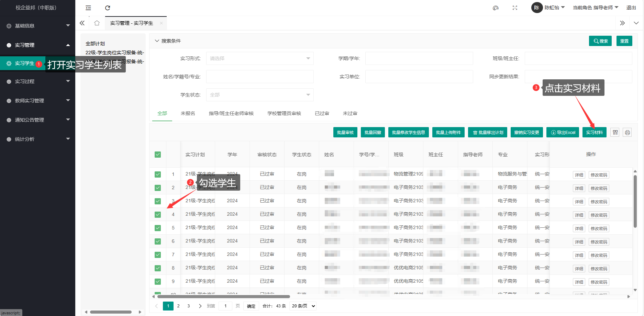Image resolution: width=644 pixels, height=316 pixels.
Task: Uncheck the checkbox for row 1
Action: click(x=158, y=174)
